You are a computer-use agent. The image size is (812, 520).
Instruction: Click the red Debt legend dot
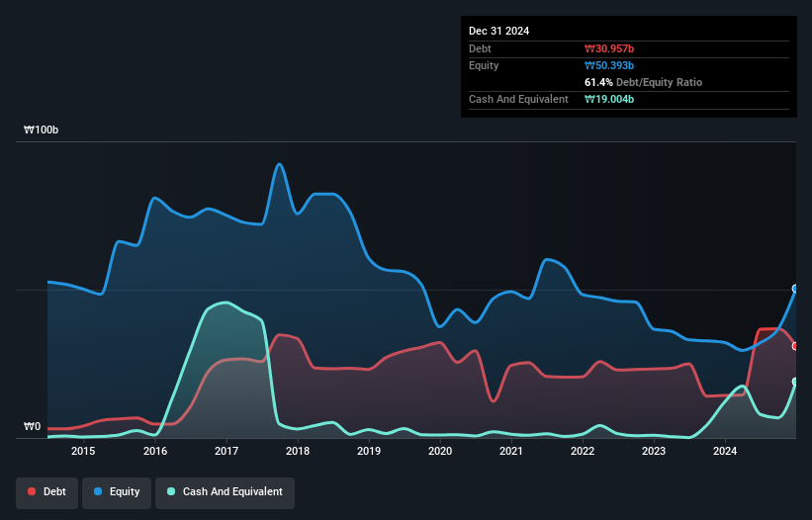32,491
